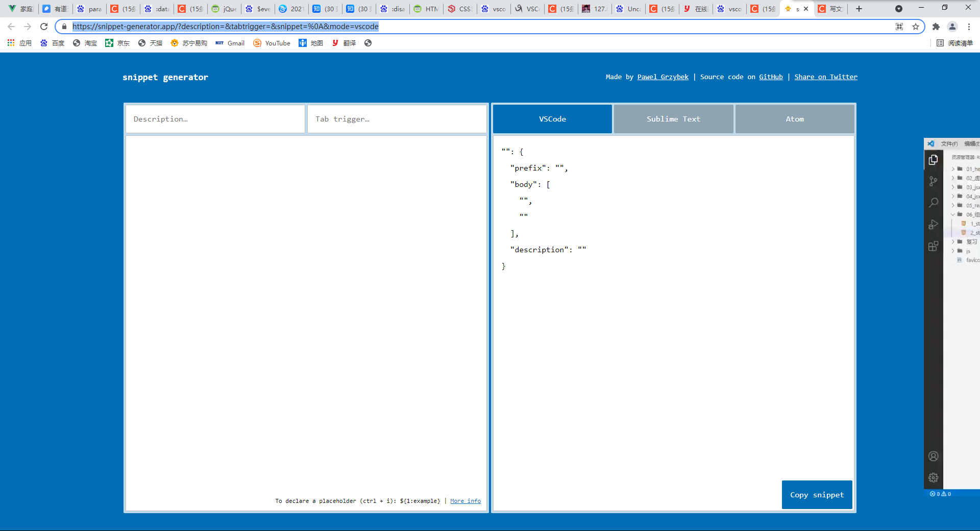980x531 pixels.
Task: Open the GitHub source code link
Action: [x=771, y=77]
